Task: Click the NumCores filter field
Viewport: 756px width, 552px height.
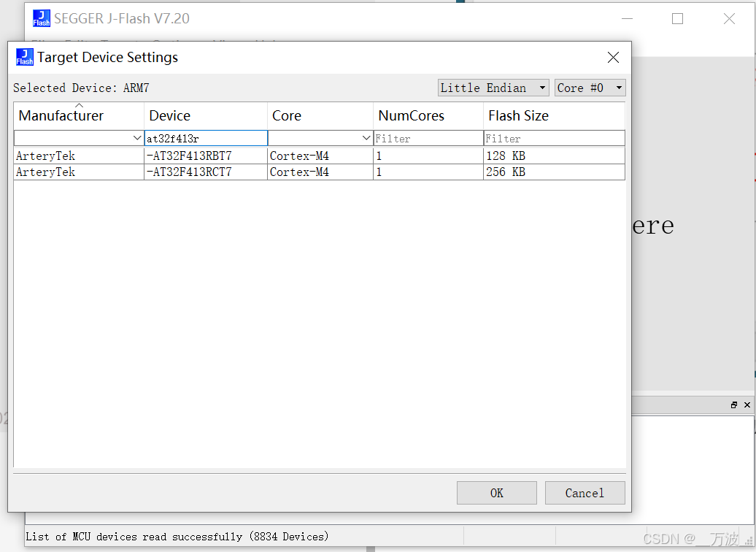Action: pyautogui.click(x=428, y=139)
